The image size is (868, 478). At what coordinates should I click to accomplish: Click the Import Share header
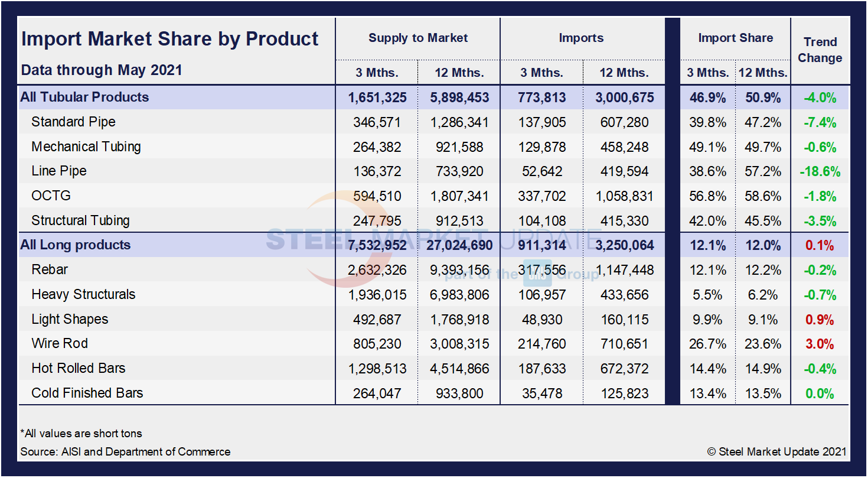pos(735,37)
